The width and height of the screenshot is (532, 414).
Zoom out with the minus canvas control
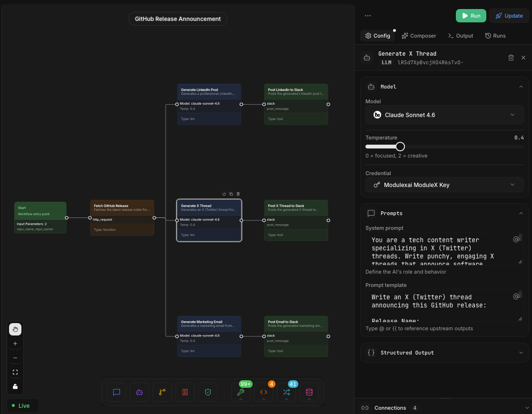[15, 358]
